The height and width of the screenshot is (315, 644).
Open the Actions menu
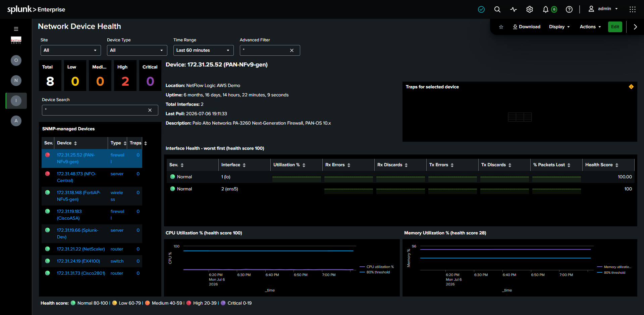coord(590,27)
